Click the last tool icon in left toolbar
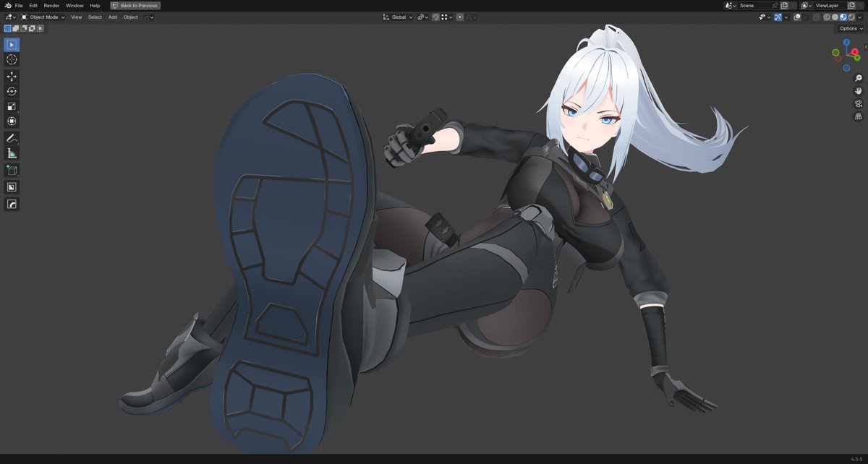868x464 pixels. click(x=12, y=205)
